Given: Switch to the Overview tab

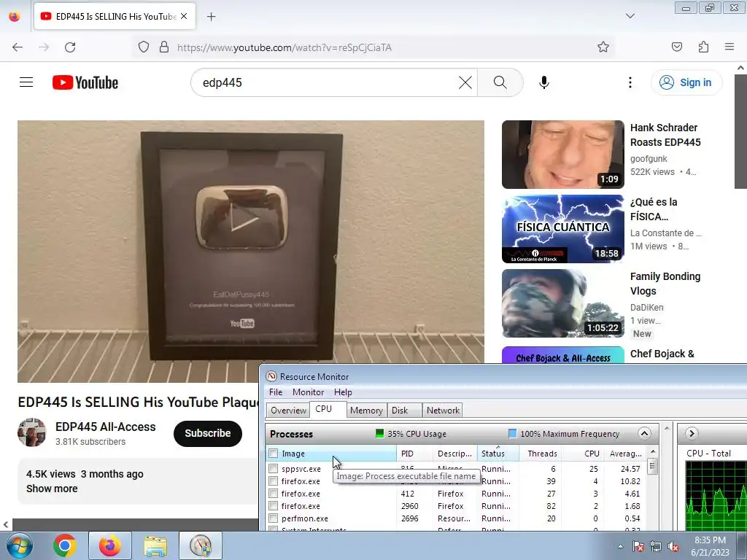Looking at the screenshot, I should [x=287, y=410].
